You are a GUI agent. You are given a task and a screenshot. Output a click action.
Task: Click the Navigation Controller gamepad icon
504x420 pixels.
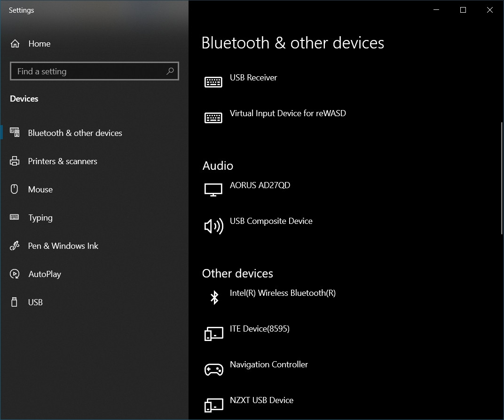click(213, 369)
